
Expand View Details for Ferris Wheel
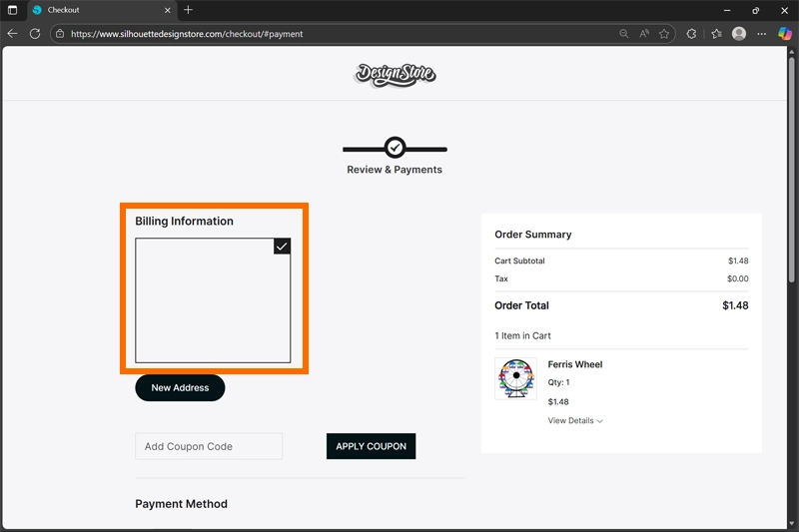tap(575, 421)
